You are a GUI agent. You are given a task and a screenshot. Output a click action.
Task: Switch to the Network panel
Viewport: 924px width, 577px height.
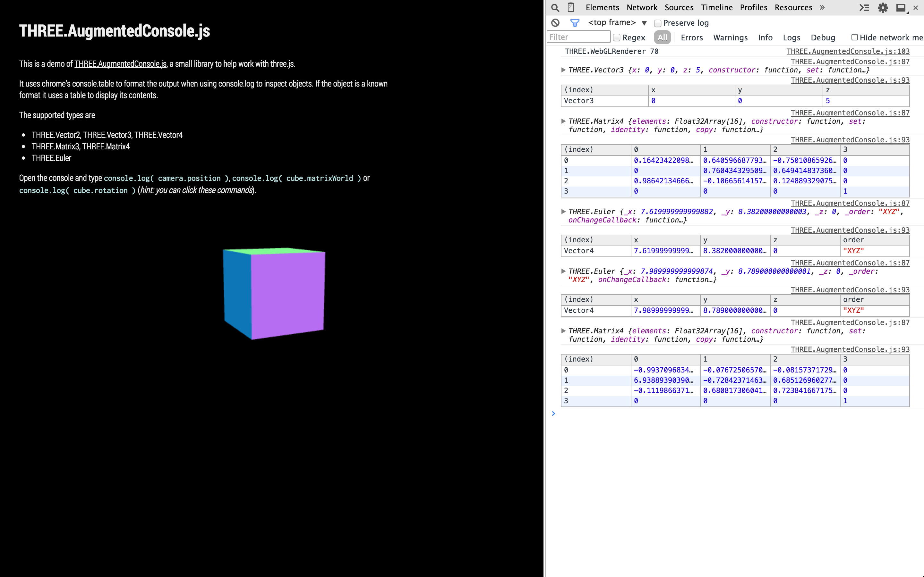[642, 7]
